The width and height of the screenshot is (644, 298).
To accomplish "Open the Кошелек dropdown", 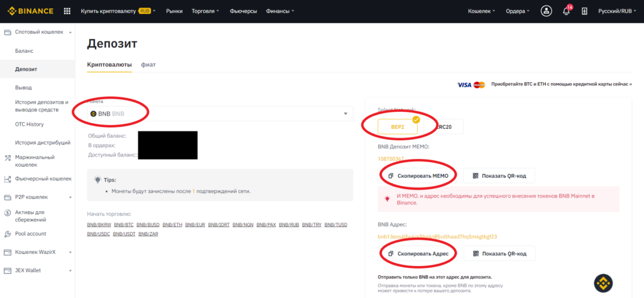I will (482, 11).
